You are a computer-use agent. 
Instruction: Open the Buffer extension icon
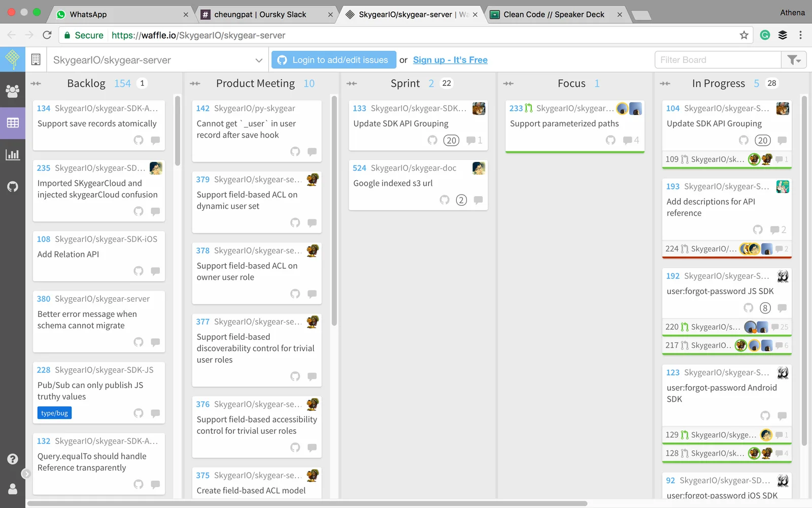pos(783,35)
